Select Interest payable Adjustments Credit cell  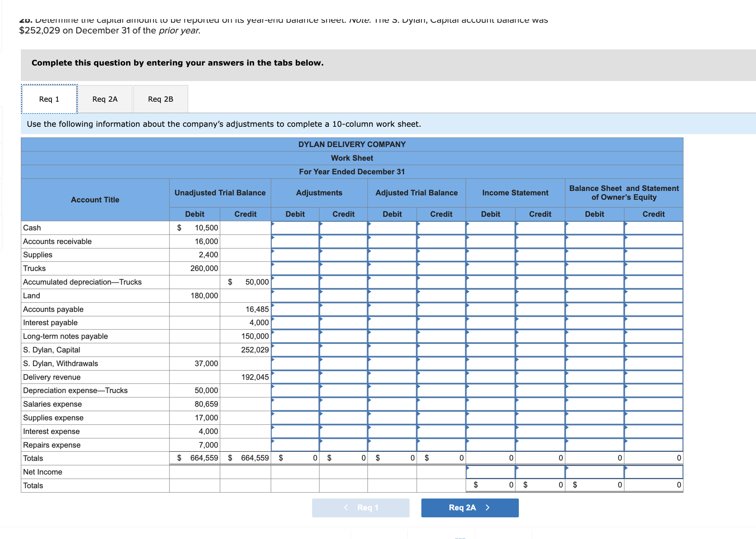[343, 323]
